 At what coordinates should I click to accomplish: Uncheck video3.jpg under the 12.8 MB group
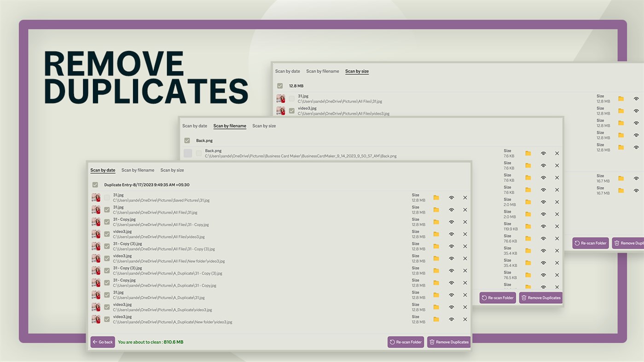point(292,110)
